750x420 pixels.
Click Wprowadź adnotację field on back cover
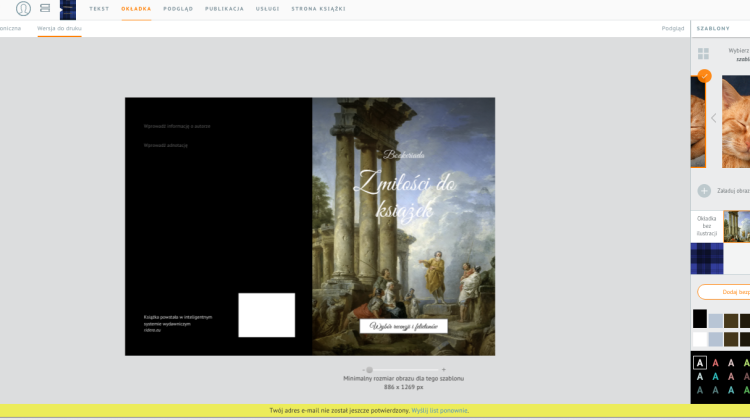pyautogui.click(x=165, y=145)
